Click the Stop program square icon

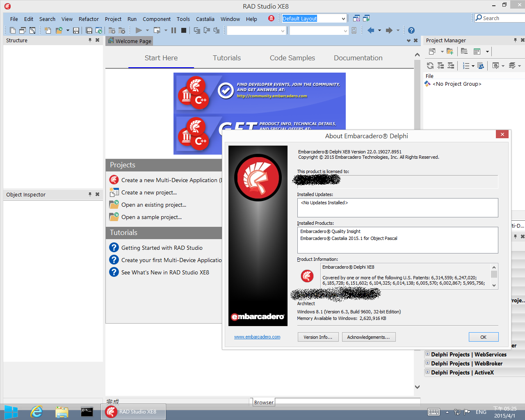click(184, 30)
